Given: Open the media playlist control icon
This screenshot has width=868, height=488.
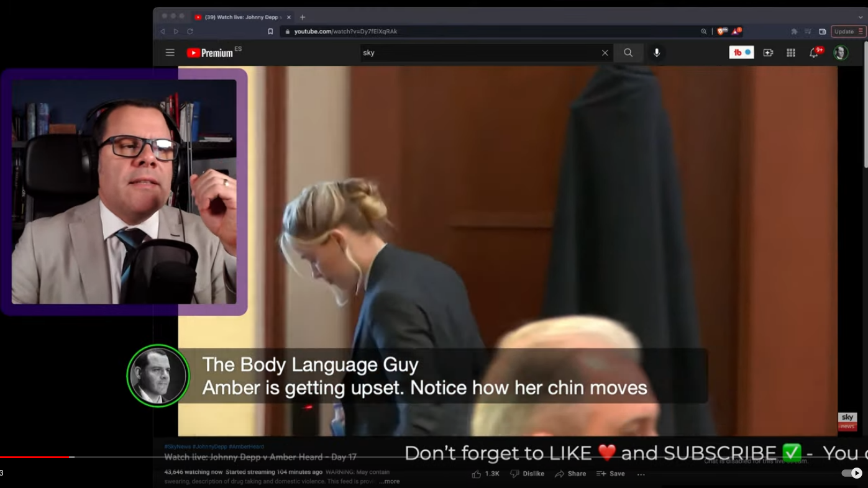Looking at the screenshot, I should 808,32.
